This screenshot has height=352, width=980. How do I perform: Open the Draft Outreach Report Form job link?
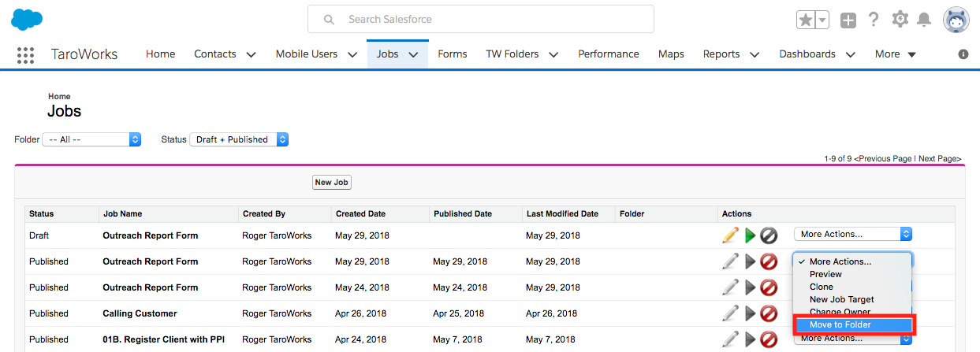click(x=150, y=235)
